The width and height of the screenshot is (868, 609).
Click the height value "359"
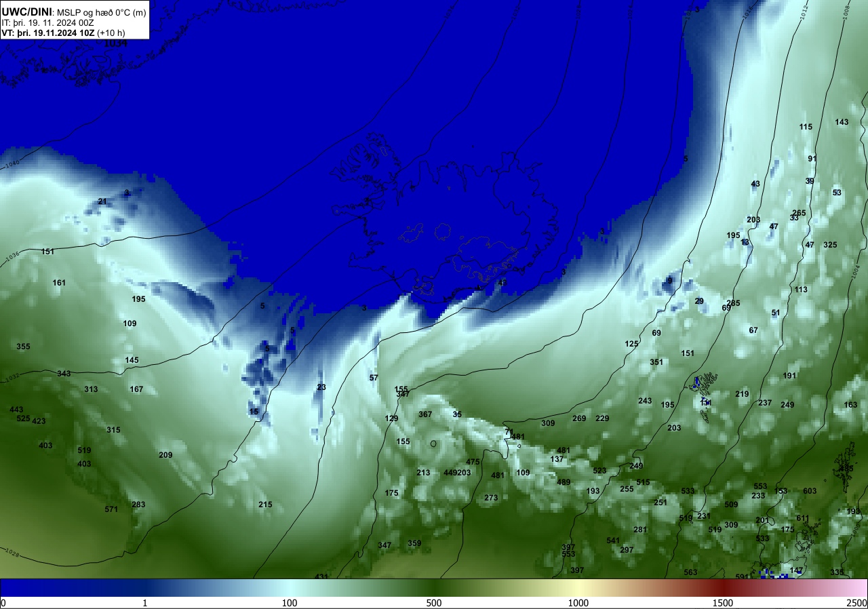414,543
